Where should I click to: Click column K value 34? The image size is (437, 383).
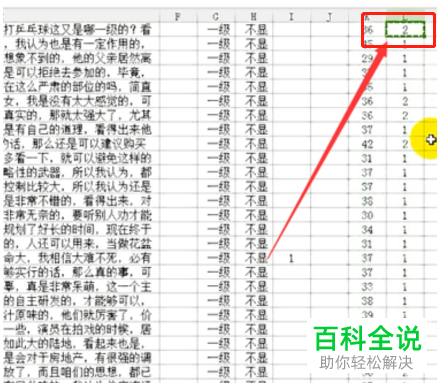pos(367,230)
